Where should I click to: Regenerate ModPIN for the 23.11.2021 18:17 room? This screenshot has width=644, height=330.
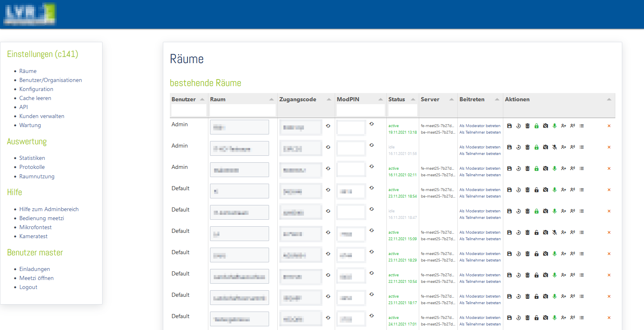tap(372, 294)
